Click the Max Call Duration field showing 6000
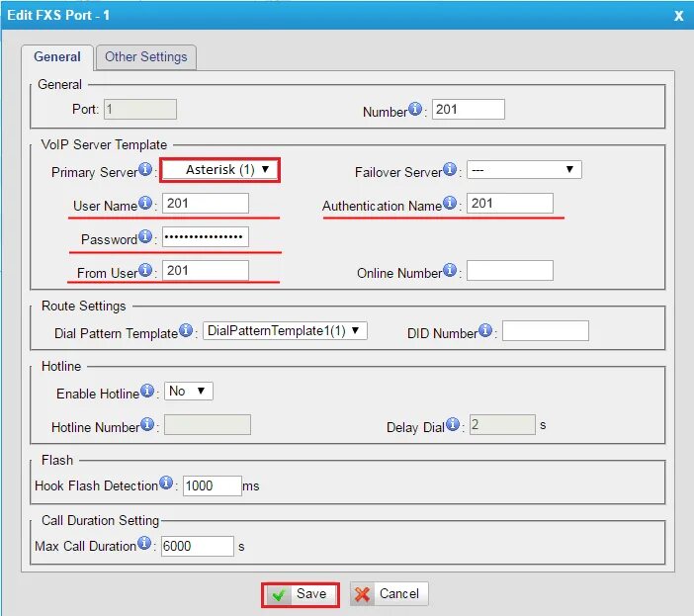Screen dimensions: 694x616 (x=198, y=546)
